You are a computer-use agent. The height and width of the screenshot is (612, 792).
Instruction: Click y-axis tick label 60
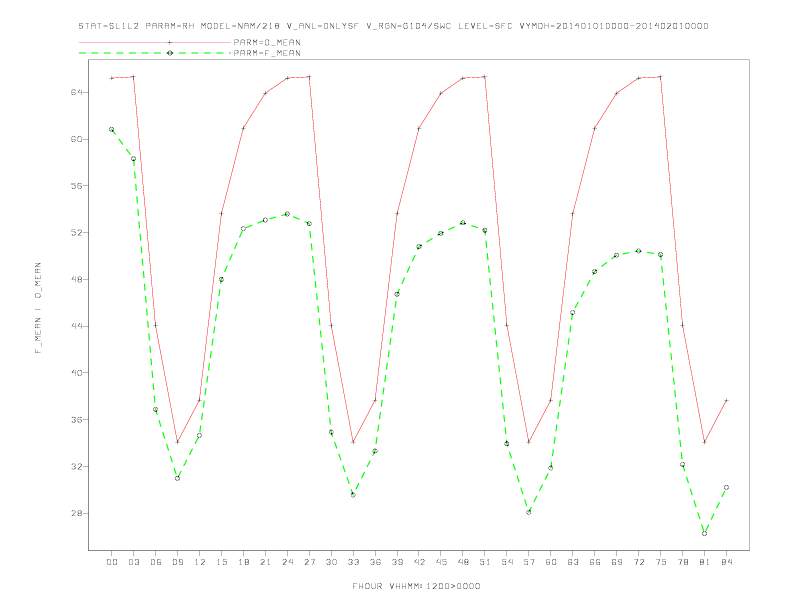(x=76, y=139)
